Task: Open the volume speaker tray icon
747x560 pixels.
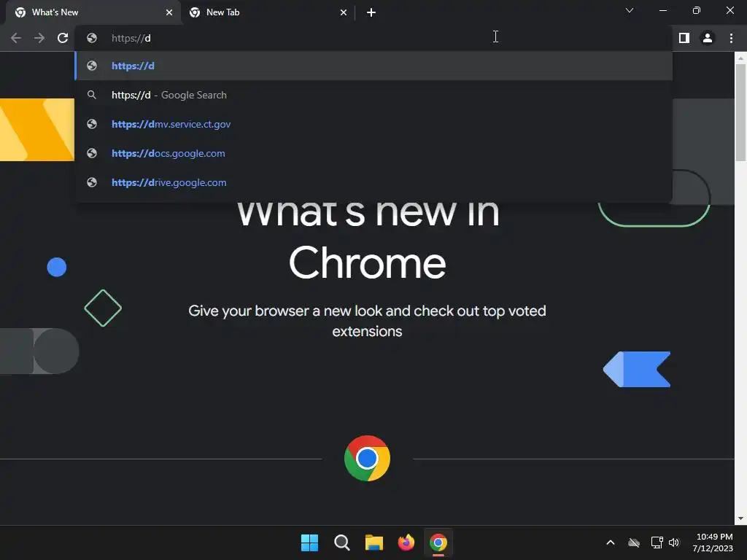Action: coord(674,542)
